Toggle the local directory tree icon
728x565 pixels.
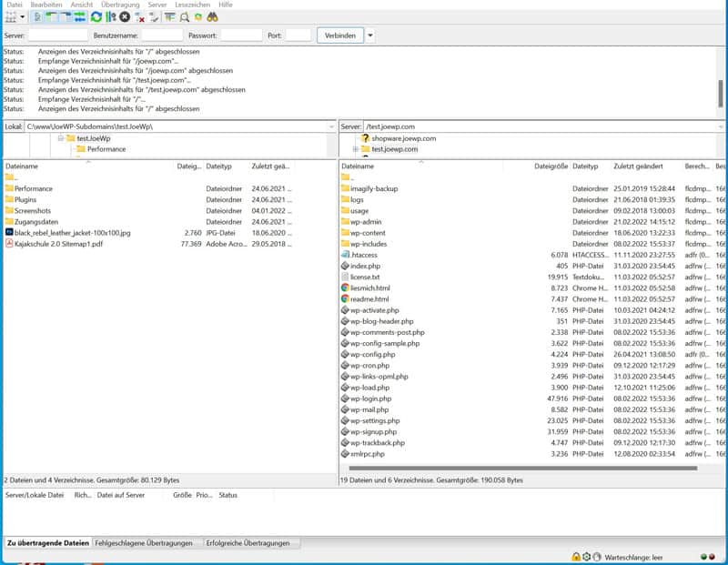click(52, 17)
